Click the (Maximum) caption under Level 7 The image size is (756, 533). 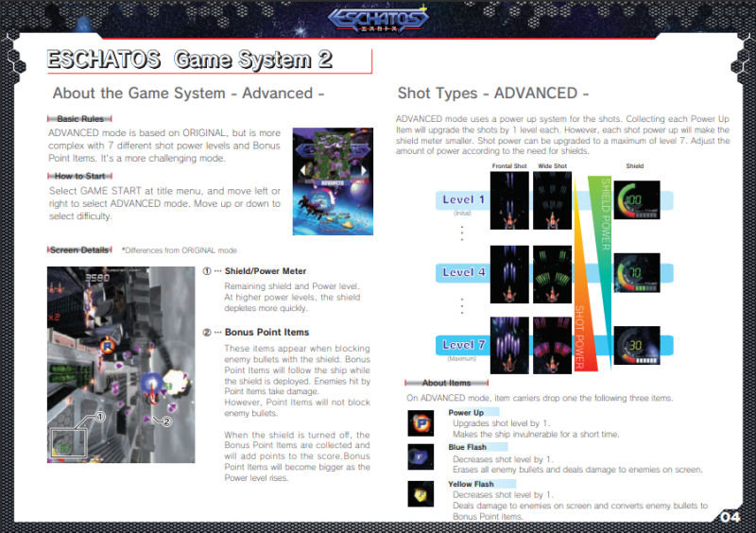[461, 359]
